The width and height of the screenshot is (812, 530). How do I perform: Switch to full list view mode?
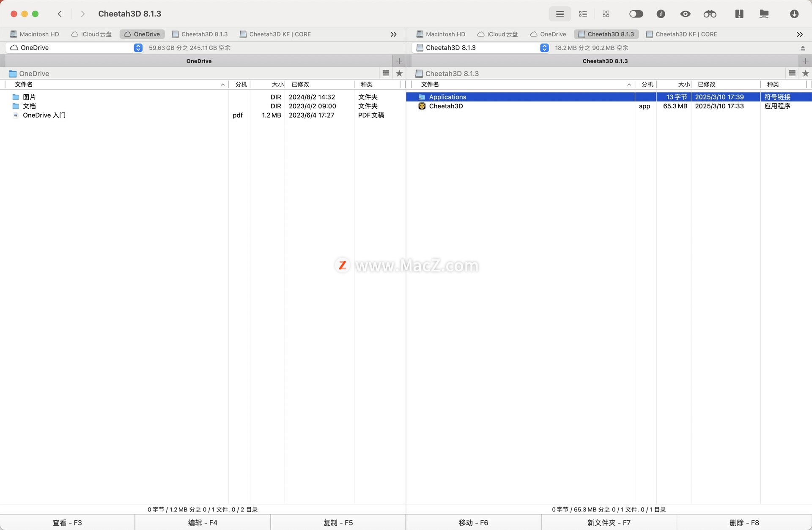(x=560, y=14)
